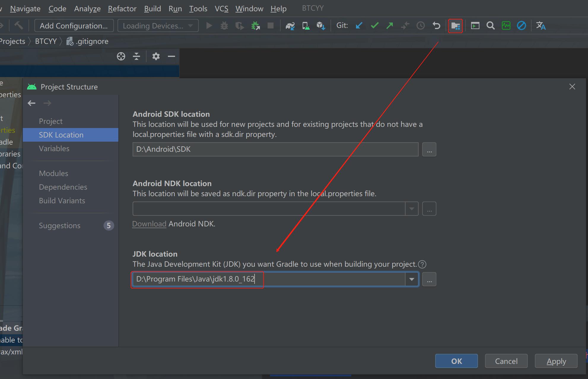Expand the JDK location dropdown
This screenshot has width=588, height=379.
[x=412, y=279]
